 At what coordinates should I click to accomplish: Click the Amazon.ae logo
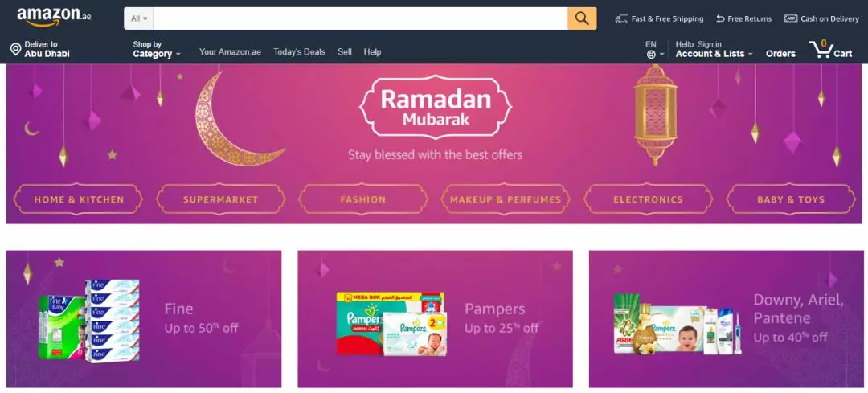(54, 17)
